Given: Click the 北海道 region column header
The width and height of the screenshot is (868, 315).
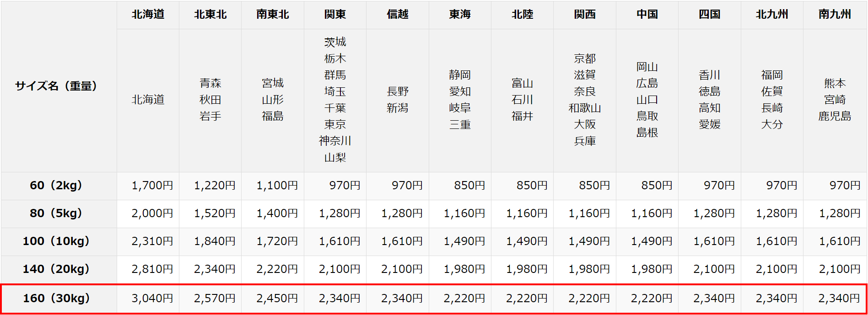Looking at the screenshot, I should pos(148,15).
